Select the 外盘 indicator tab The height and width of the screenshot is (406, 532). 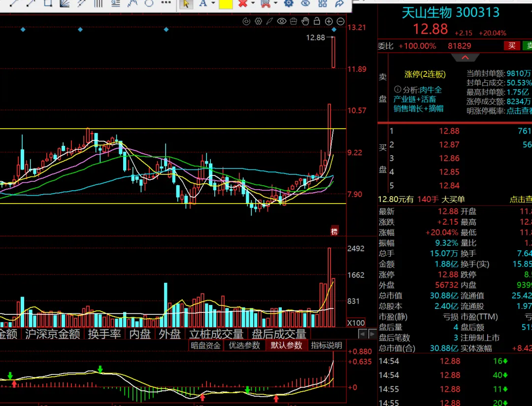[x=169, y=334]
